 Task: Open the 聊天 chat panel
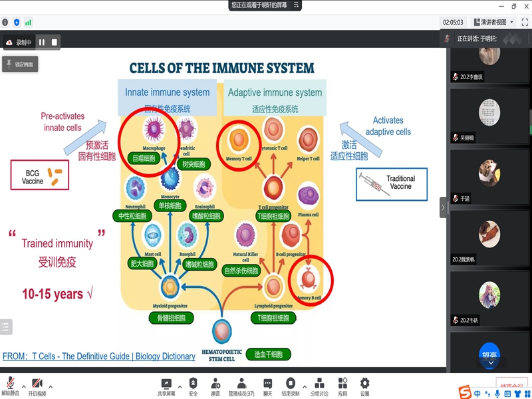coord(267,384)
